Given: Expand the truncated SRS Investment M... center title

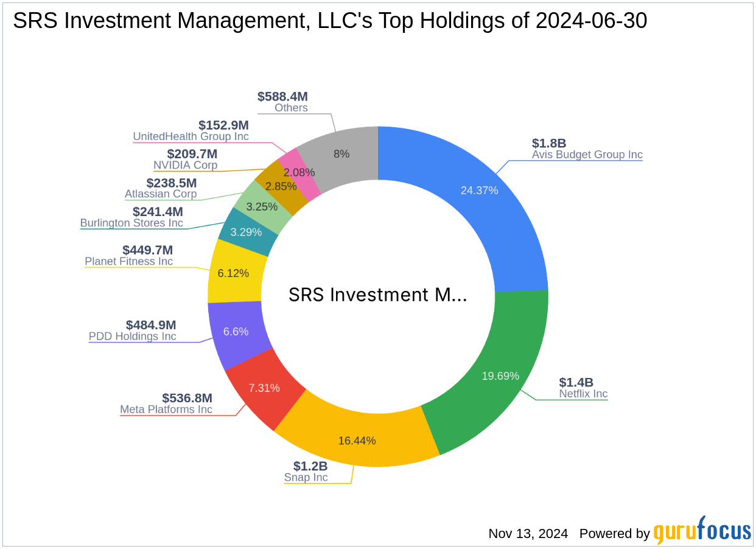Looking at the screenshot, I should tap(377, 295).
